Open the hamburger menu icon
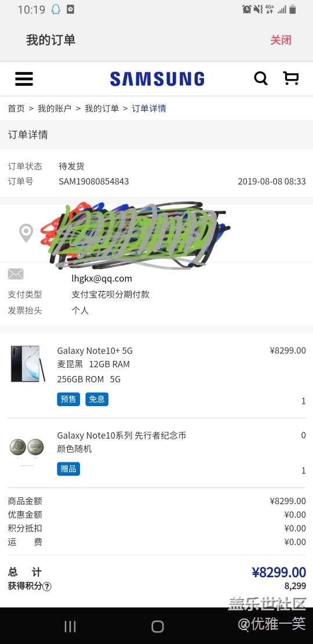The height and width of the screenshot is (644, 313). (x=24, y=79)
